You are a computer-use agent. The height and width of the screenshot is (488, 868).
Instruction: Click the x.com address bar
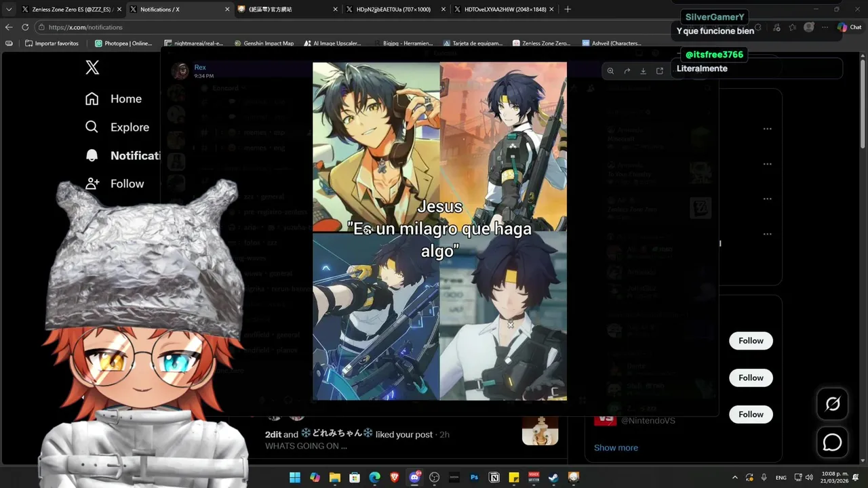[353, 27]
